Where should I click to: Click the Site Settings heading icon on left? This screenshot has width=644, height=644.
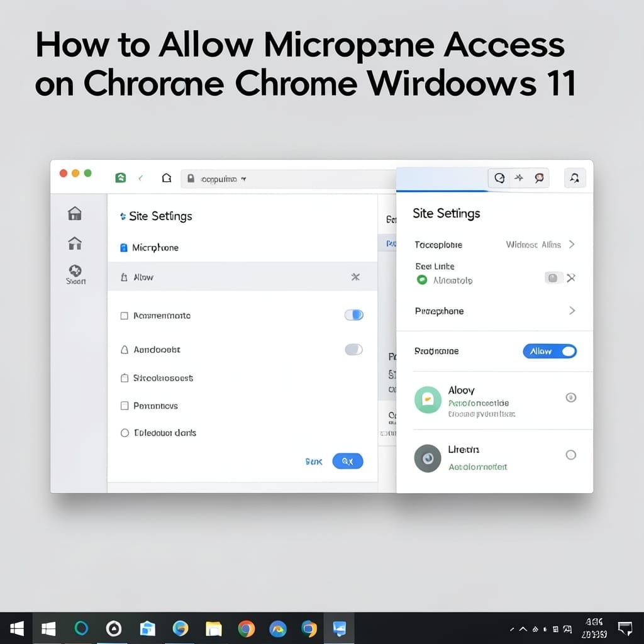(x=123, y=216)
